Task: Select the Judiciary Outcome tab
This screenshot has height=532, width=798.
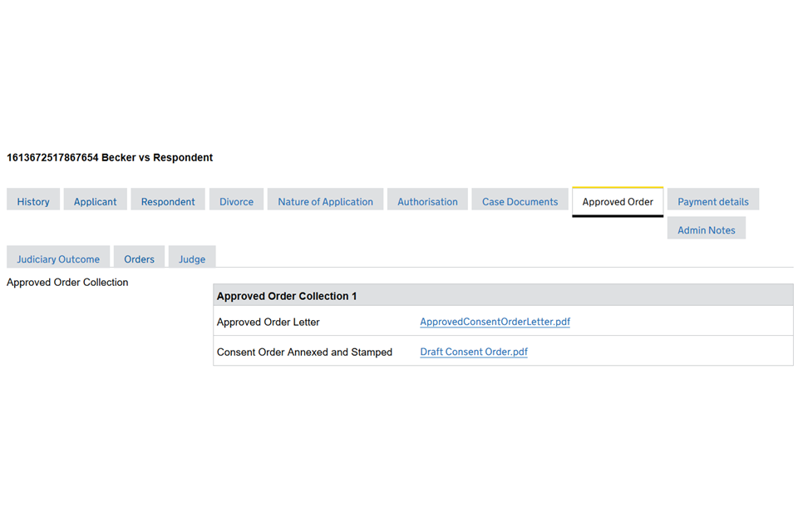Action: click(58, 259)
